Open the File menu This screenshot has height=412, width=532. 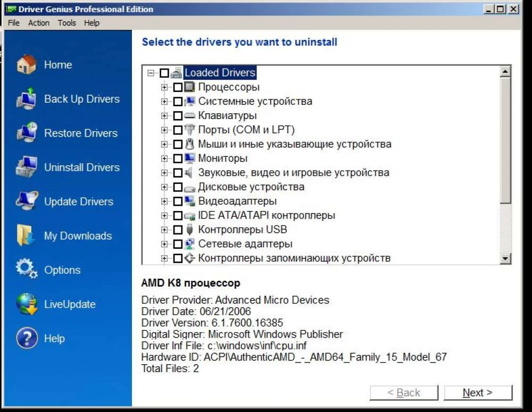tap(14, 23)
